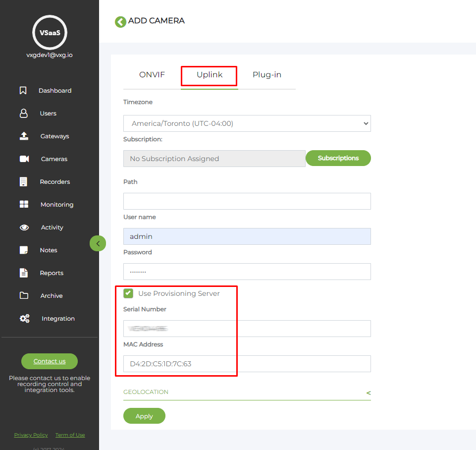Click the Recorders building icon

pos(23,182)
